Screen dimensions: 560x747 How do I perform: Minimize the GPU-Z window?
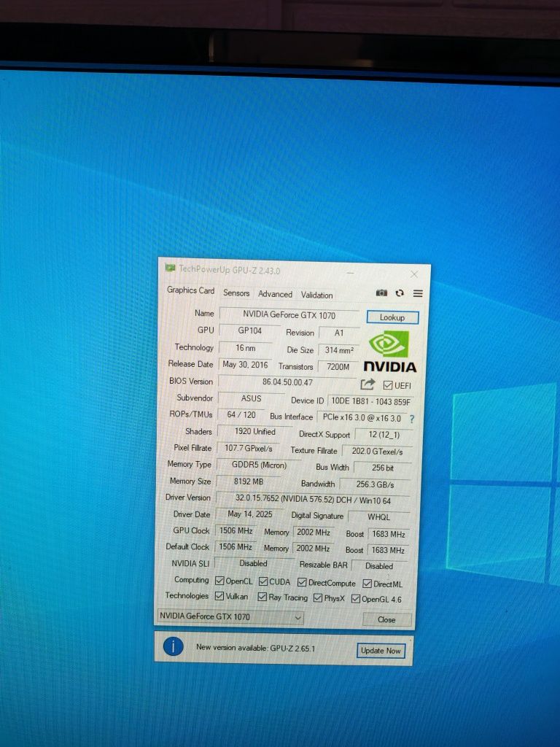point(351,273)
